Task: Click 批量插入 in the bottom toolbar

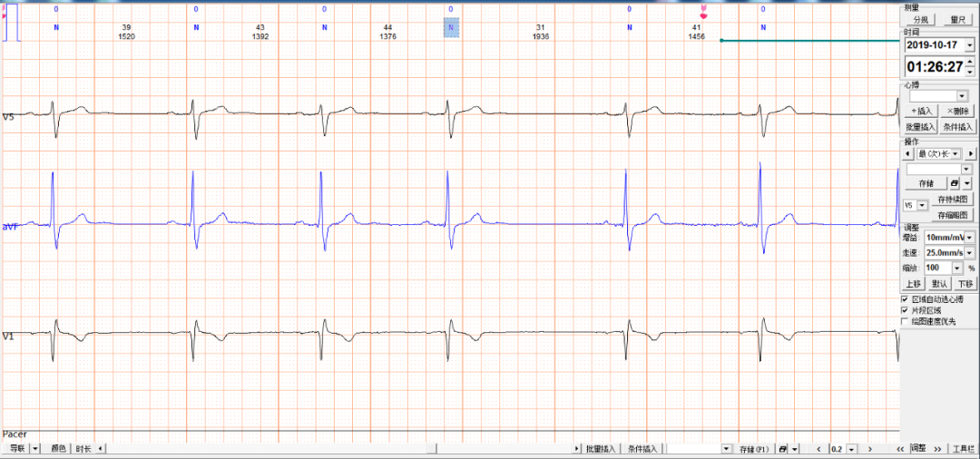Action: (x=602, y=448)
